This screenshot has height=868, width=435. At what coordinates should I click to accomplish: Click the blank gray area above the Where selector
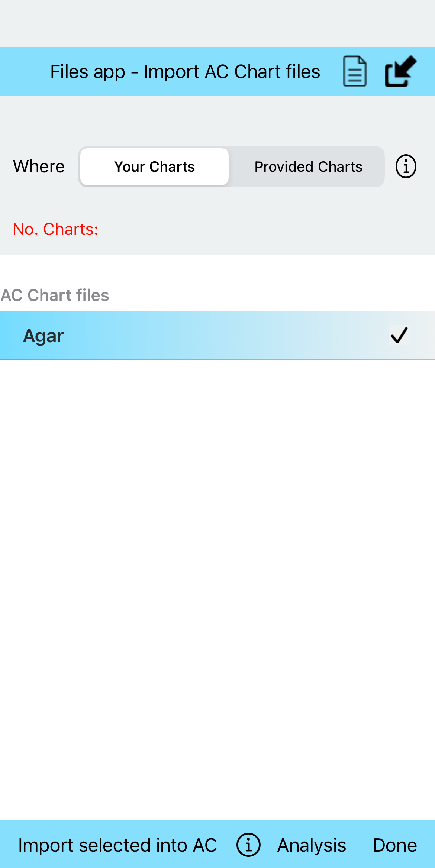coord(217,121)
